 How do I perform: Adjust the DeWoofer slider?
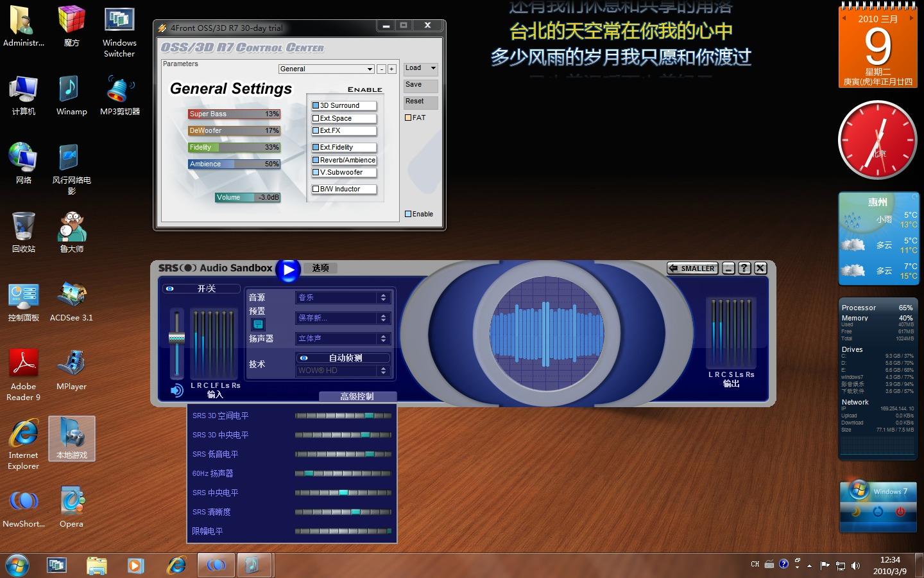point(234,130)
